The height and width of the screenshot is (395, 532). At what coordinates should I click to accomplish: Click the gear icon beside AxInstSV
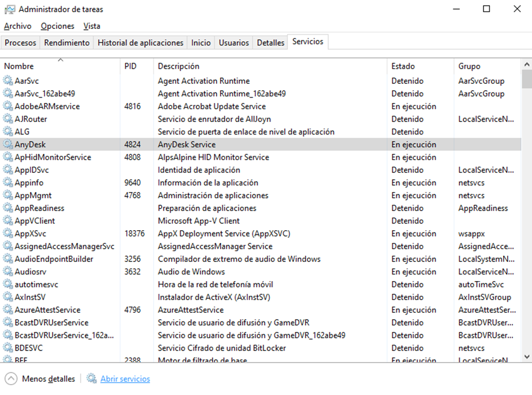coord(8,297)
